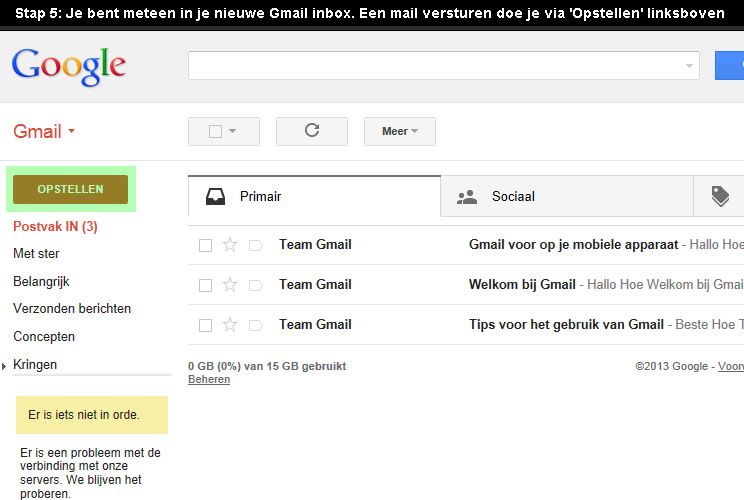Star the 'Welkom bij Gmail' mail
744x500 pixels.
[230, 285]
